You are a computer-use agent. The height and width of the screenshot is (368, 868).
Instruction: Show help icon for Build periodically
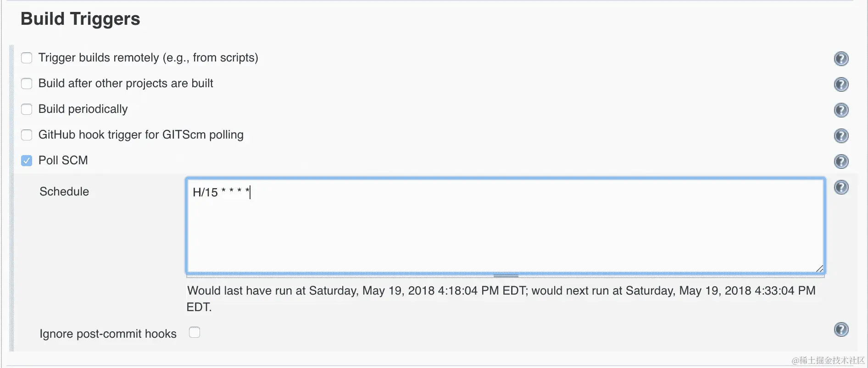pyautogui.click(x=841, y=110)
